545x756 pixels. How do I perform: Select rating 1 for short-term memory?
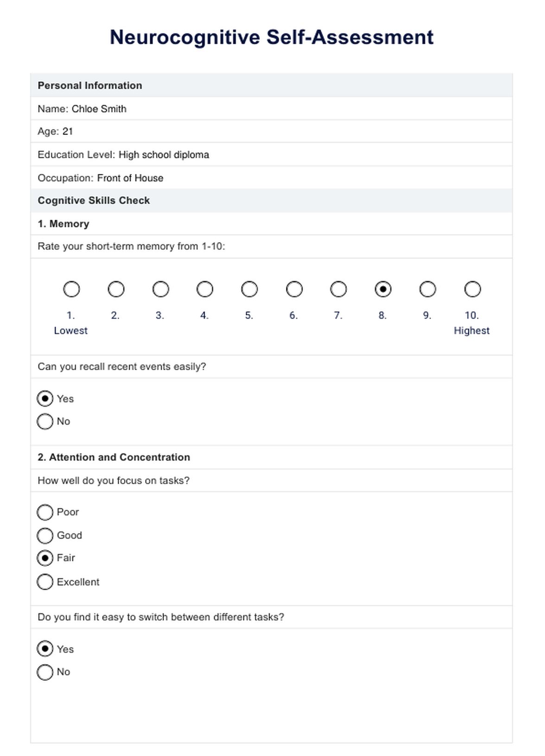(71, 289)
